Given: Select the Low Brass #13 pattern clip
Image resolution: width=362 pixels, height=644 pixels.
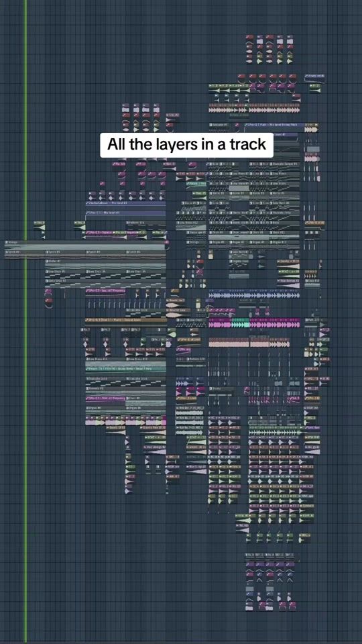Looking at the screenshot, I should point(105,361).
